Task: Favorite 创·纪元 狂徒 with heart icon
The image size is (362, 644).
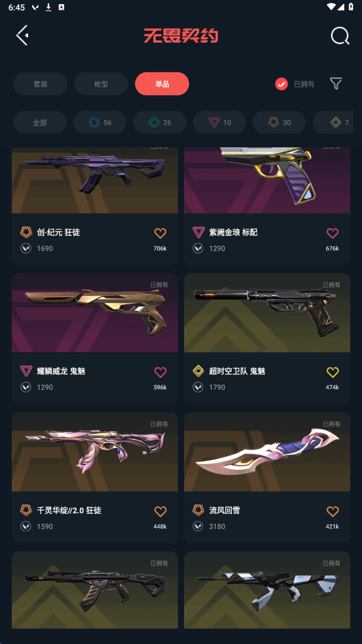Action: click(x=160, y=233)
